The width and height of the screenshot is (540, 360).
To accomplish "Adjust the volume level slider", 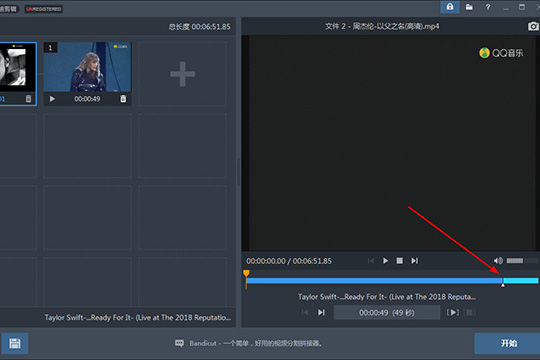I will (522, 261).
